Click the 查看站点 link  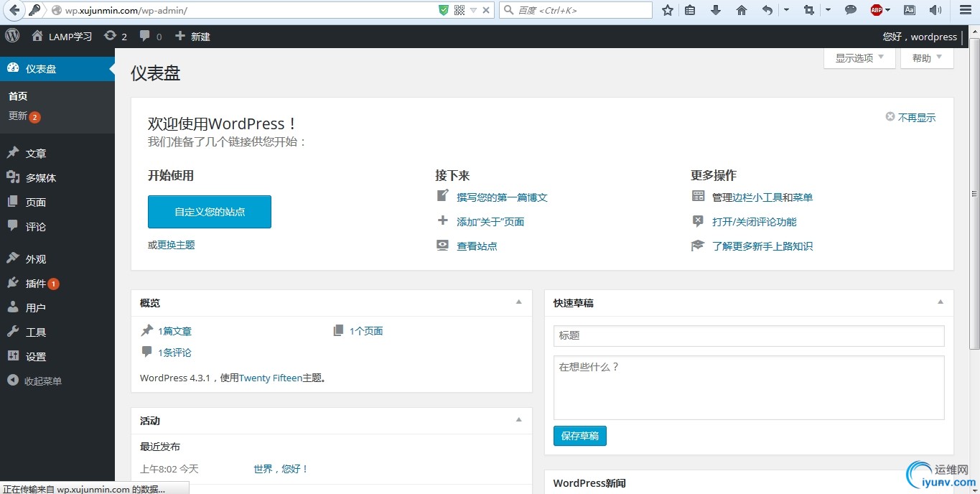pos(477,246)
